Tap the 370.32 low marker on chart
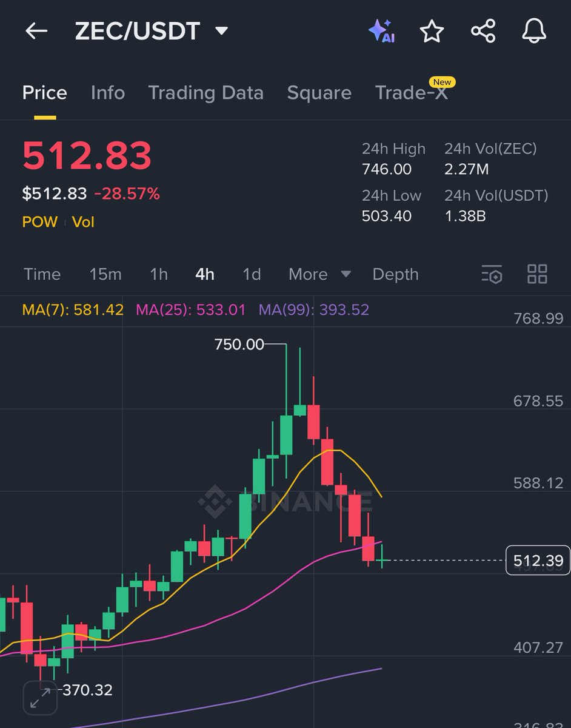Image resolution: width=571 pixels, height=728 pixels. click(x=87, y=690)
